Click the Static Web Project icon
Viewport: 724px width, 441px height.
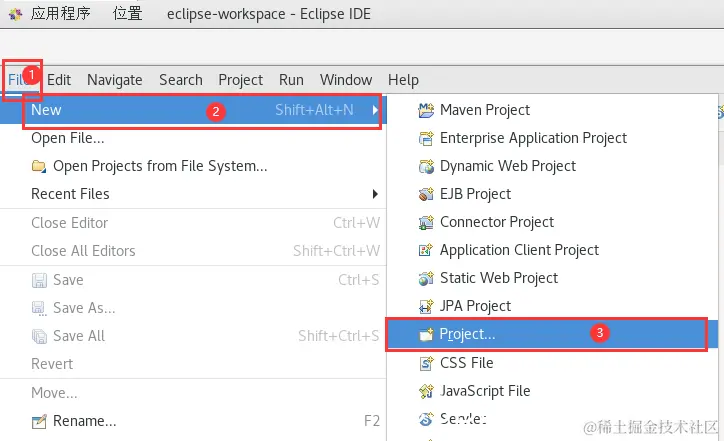(x=426, y=278)
